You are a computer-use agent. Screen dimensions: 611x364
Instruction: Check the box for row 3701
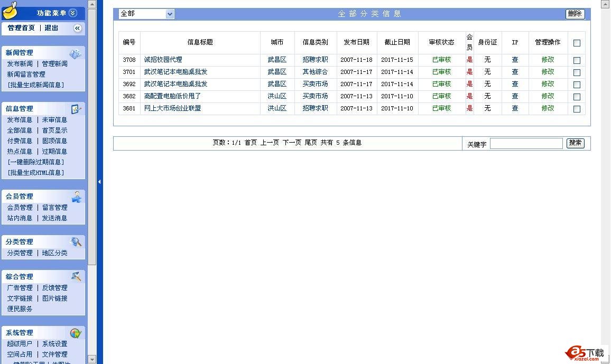[x=577, y=72]
